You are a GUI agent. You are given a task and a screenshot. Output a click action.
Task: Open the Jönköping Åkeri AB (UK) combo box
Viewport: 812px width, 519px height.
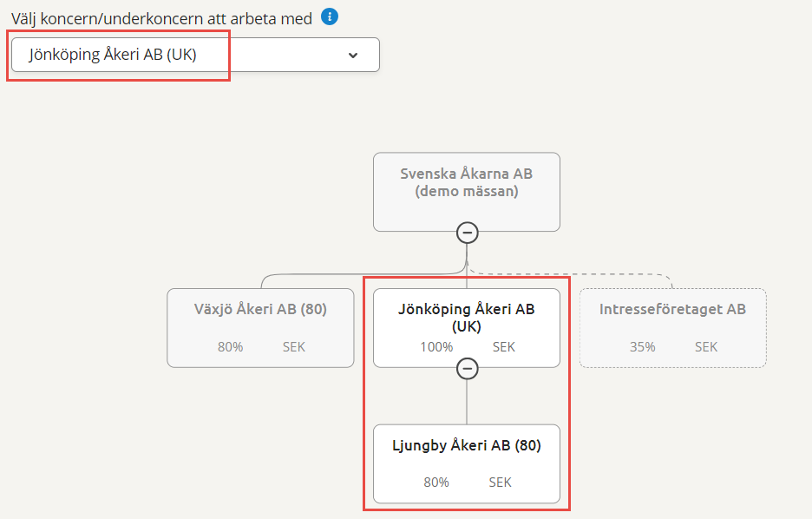coord(195,55)
